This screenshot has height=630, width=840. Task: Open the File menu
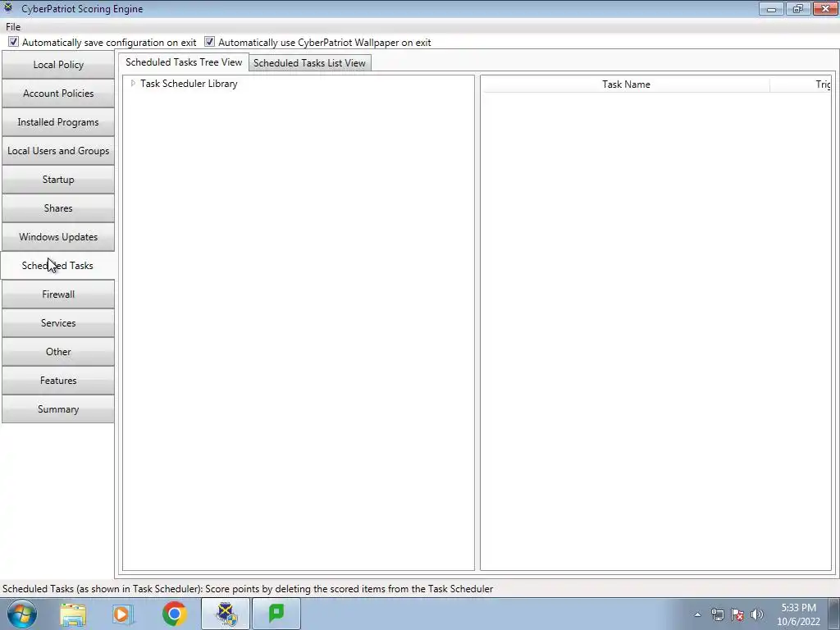pos(13,27)
